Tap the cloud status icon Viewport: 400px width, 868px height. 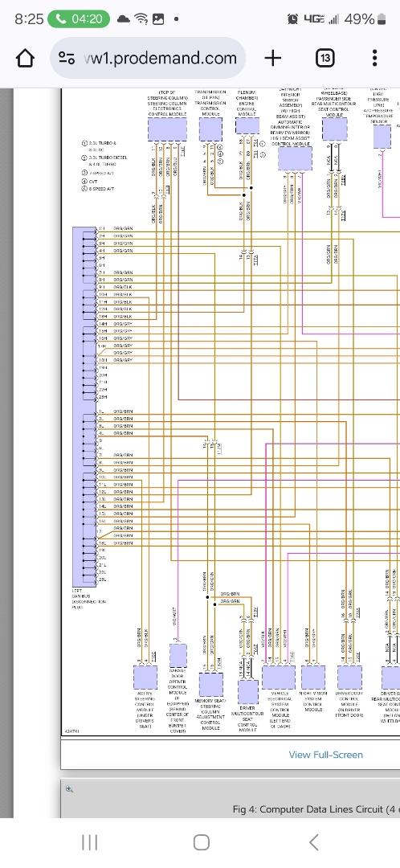coord(124,19)
